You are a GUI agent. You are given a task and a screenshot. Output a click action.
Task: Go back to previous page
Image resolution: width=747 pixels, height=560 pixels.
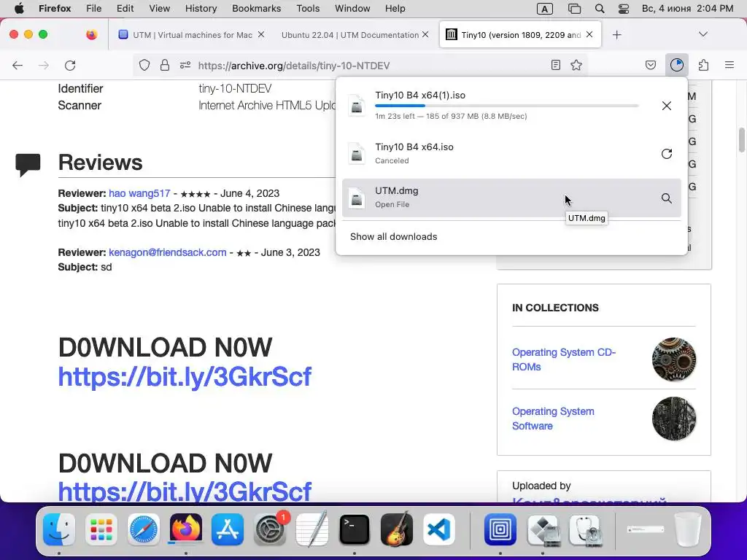18,65
